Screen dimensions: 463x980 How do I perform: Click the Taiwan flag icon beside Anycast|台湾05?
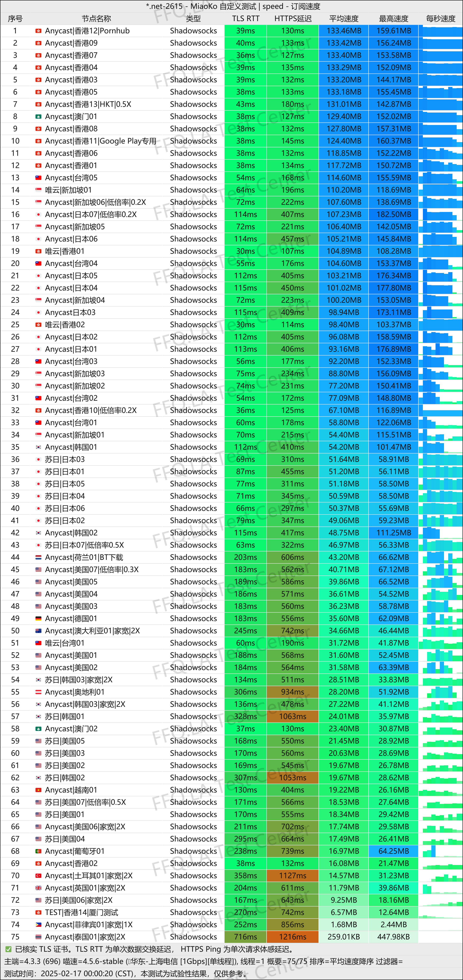coord(38,178)
